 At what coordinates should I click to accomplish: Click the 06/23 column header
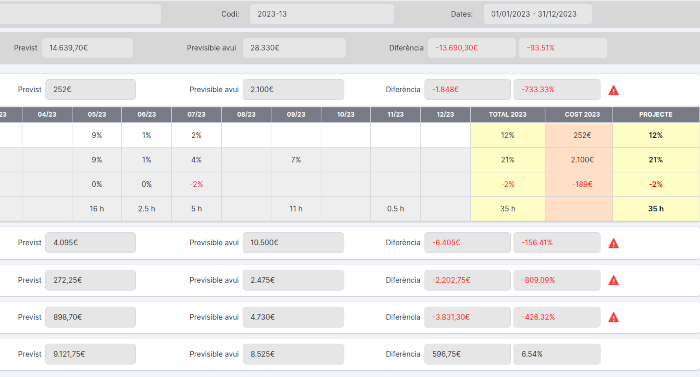click(146, 114)
